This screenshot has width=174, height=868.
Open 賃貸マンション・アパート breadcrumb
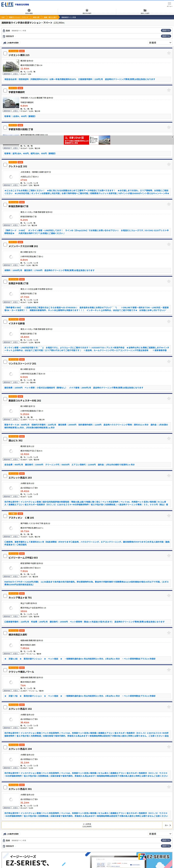[19, 17]
